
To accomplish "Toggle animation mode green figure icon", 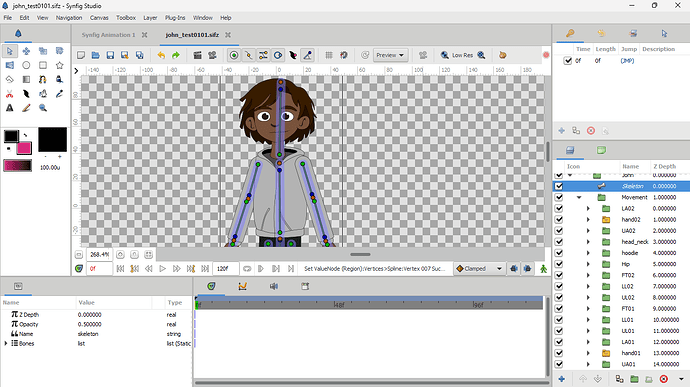I will (543, 269).
